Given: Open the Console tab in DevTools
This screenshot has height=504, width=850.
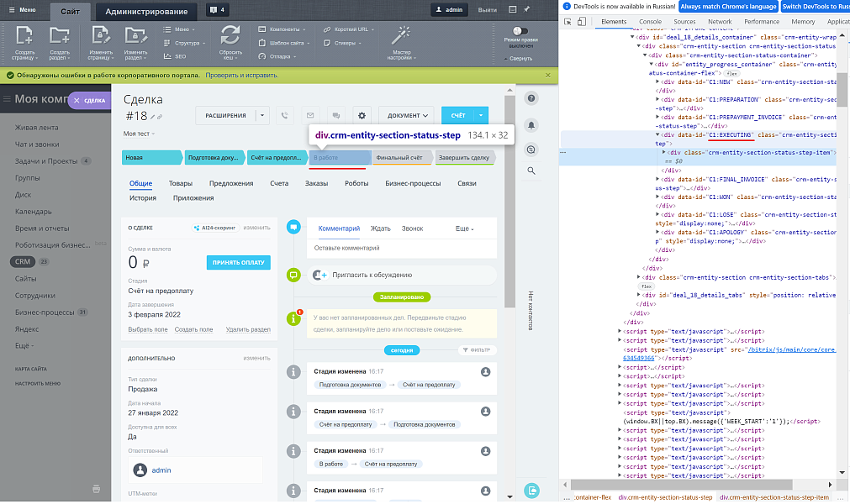Looking at the screenshot, I should pyautogui.click(x=650, y=22).
